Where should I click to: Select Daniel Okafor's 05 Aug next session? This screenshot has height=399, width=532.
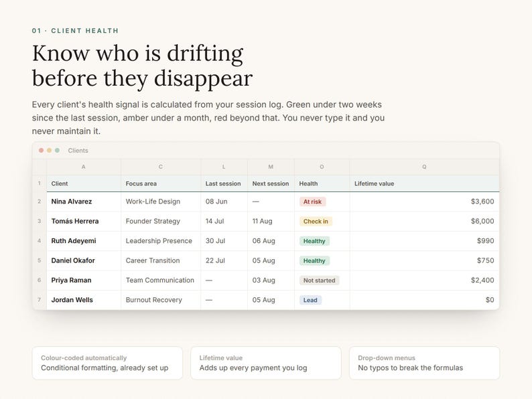[271, 260]
